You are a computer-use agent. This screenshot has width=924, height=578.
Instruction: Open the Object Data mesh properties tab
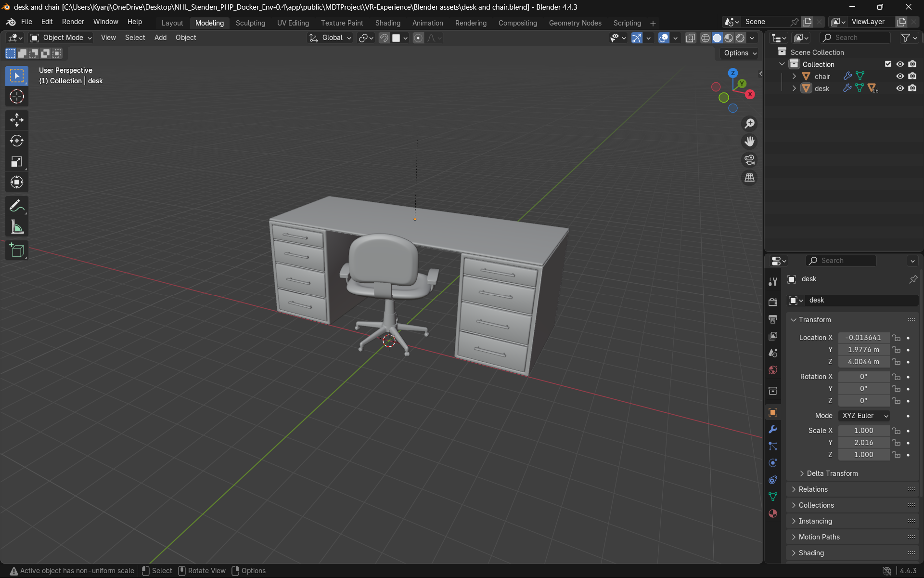point(773,497)
